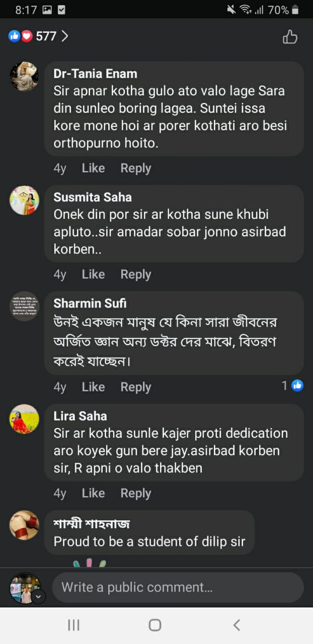Tap Sharmin Sufi's profile avatar

[x=24, y=306]
